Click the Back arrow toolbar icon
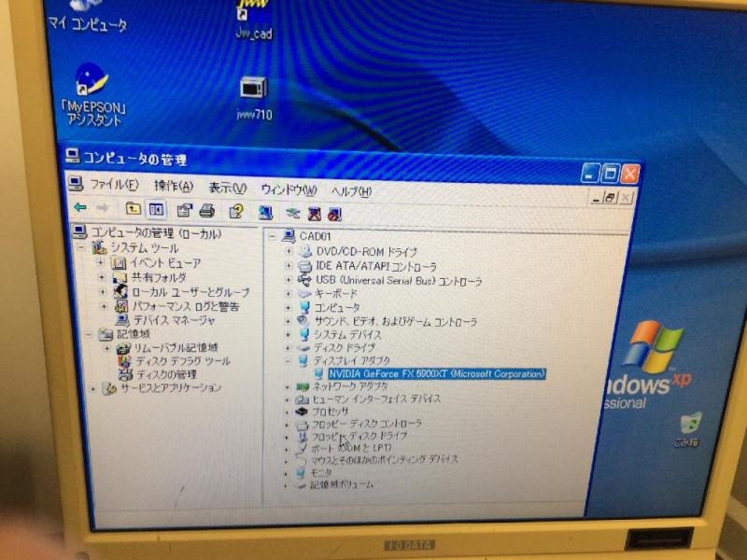 point(81,207)
